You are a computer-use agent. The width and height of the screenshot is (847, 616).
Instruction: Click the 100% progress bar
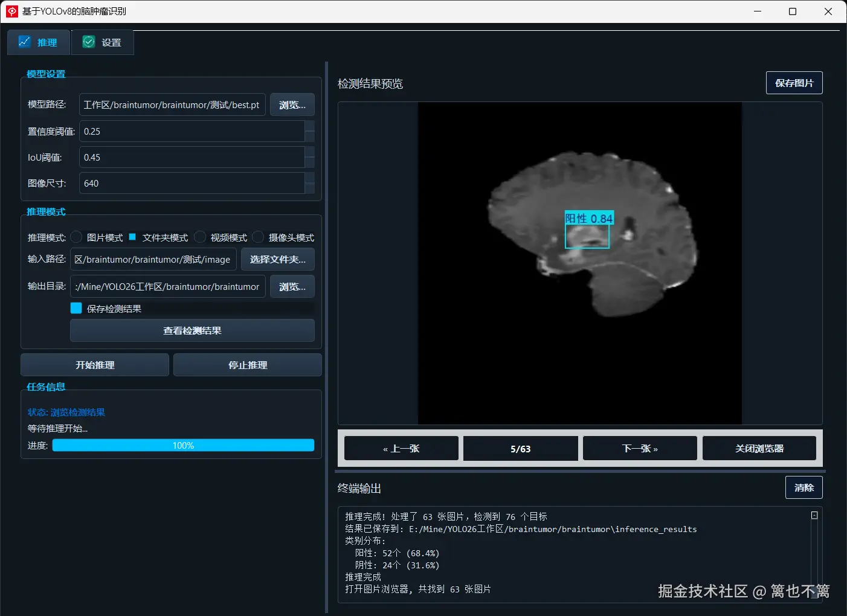click(x=183, y=445)
